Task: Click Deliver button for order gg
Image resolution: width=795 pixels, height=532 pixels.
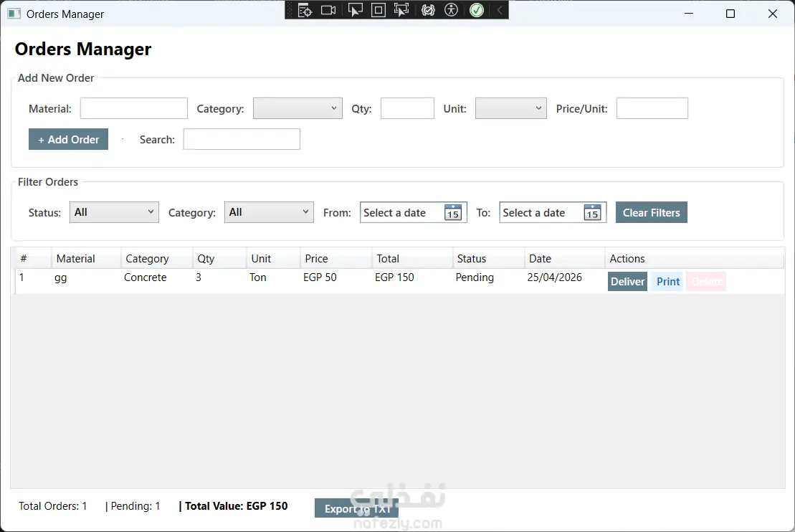Action: pos(627,282)
